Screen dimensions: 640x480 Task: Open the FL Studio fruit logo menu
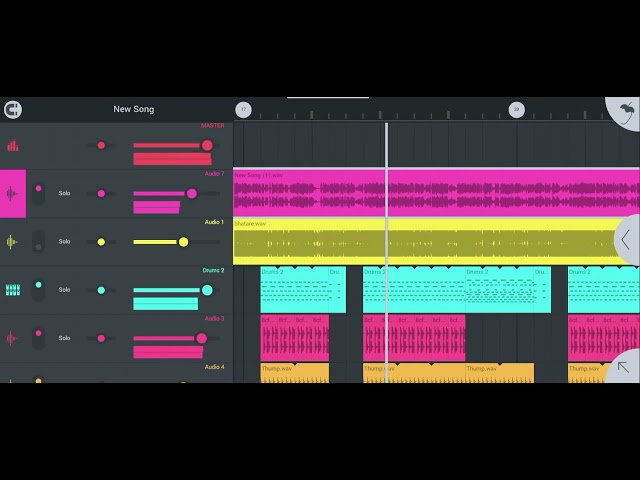click(x=624, y=113)
